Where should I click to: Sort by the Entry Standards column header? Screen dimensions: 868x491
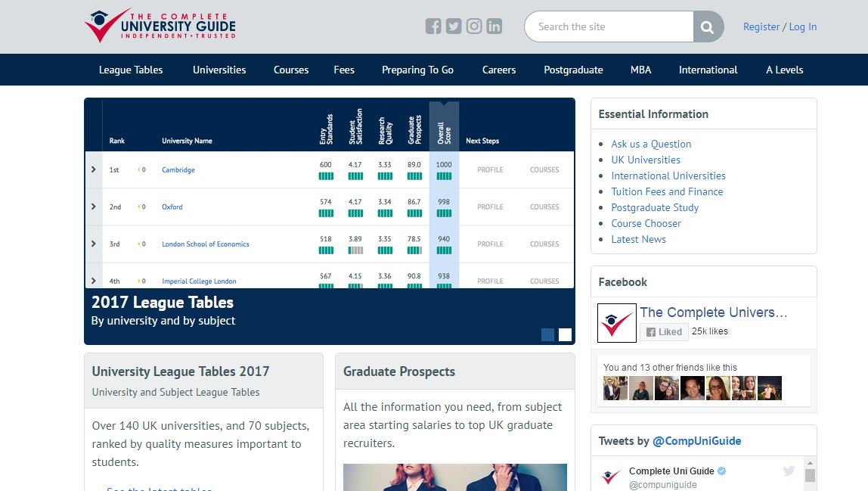(326, 129)
